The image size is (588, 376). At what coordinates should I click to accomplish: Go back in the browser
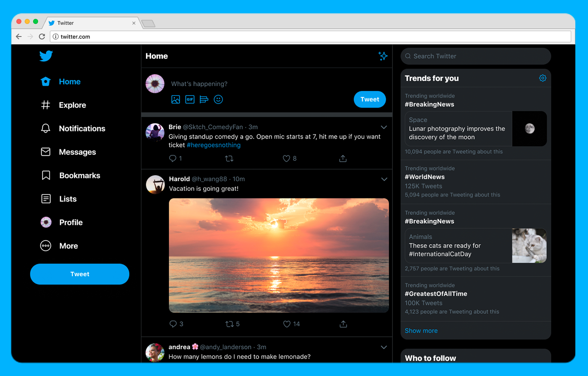click(19, 37)
